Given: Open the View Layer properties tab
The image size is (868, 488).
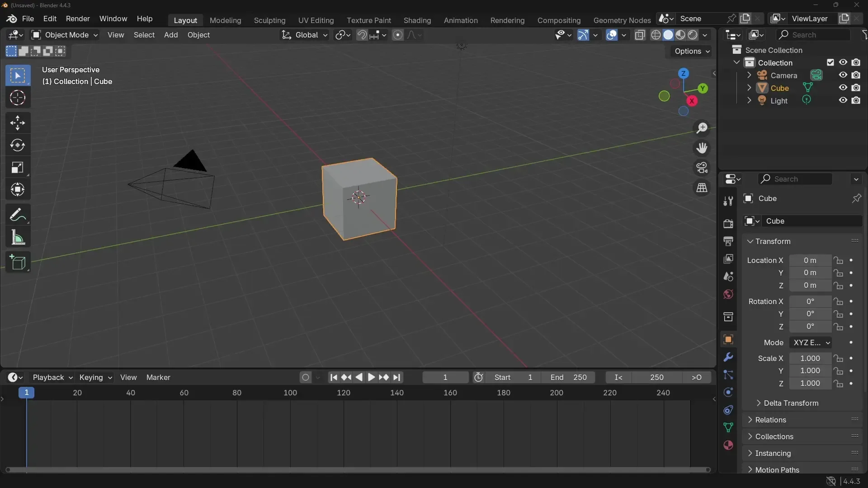Looking at the screenshot, I should click(x=728, y=259).
